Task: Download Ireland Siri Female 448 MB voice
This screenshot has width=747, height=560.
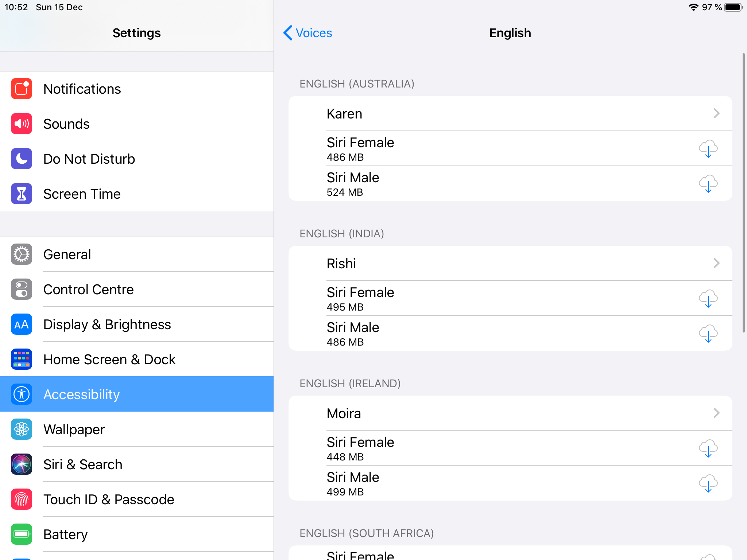Action: tap(708, 448)
